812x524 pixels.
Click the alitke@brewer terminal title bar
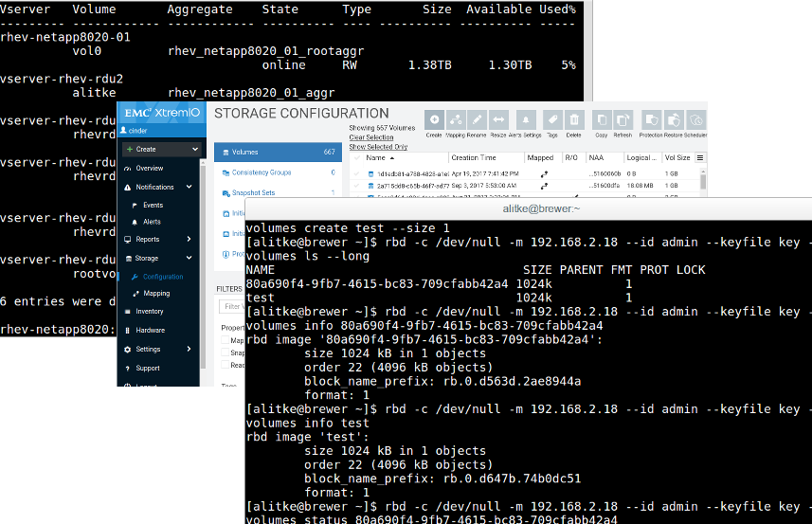point(528,208)
